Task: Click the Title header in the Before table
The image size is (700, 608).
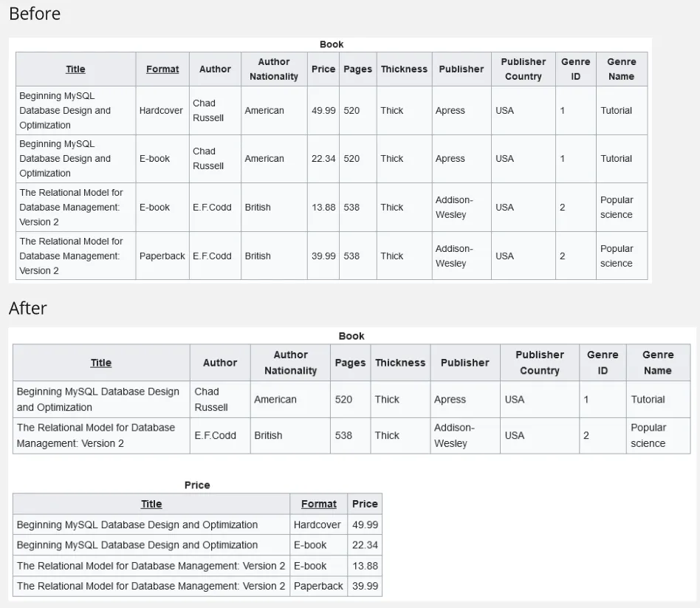Action: tap(75, 69)
